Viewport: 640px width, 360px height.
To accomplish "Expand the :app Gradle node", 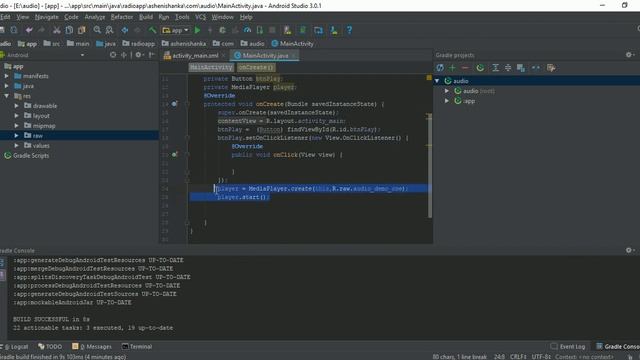I will (x=447, y=101).
